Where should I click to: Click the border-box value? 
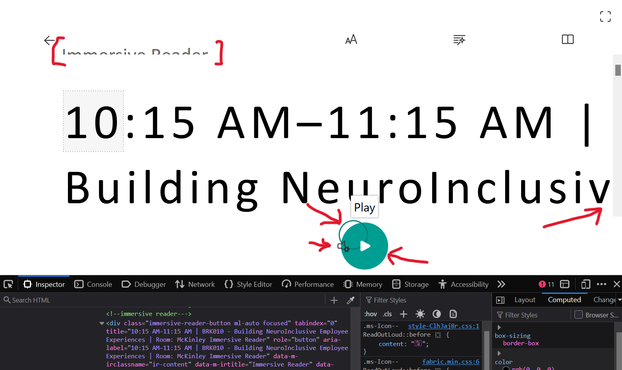pyautogui.click(x=521, y=343)
